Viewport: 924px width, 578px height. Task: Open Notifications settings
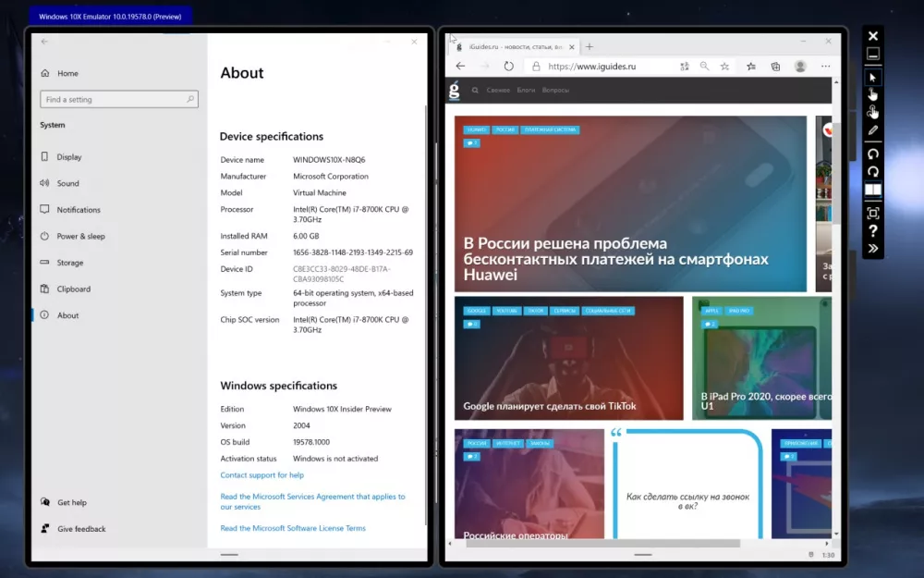point(79,210)
